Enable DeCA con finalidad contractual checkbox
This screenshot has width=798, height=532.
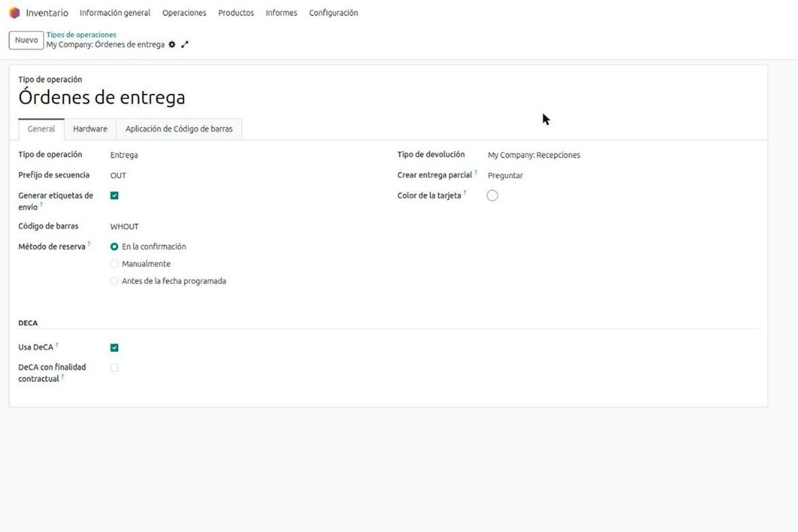click(x=114, y=368)
